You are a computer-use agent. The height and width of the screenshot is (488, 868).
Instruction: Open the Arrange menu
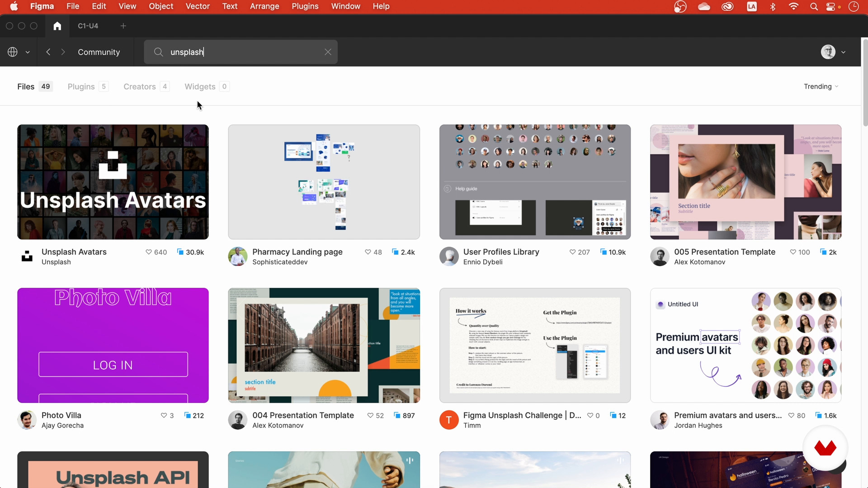[x=264, y=6]
